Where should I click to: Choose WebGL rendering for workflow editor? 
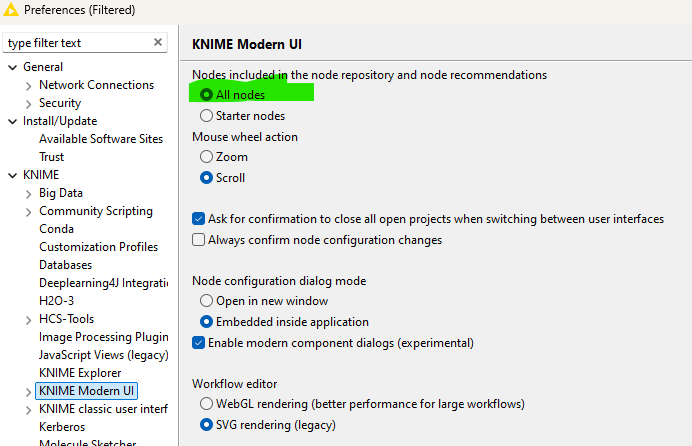click(x=207, y=404)
